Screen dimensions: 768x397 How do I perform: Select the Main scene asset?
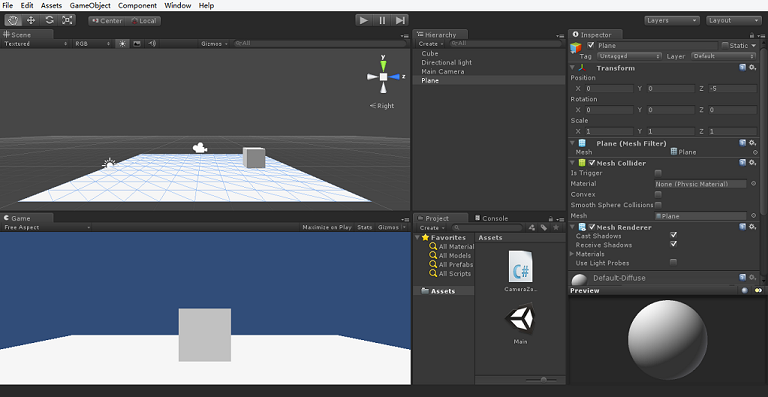tap(520, 324)
